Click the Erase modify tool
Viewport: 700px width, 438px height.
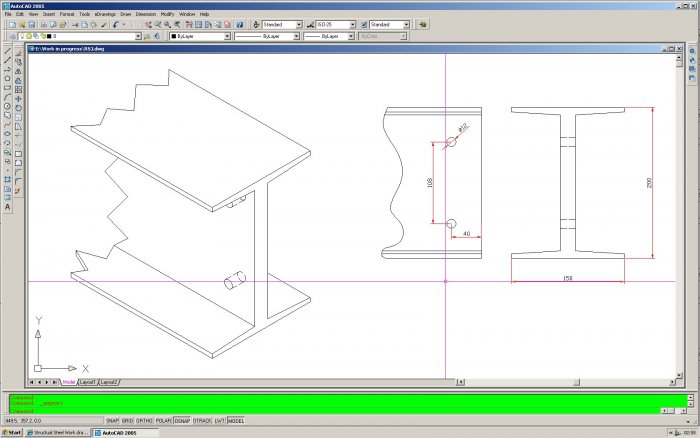(x=18, y=53)
